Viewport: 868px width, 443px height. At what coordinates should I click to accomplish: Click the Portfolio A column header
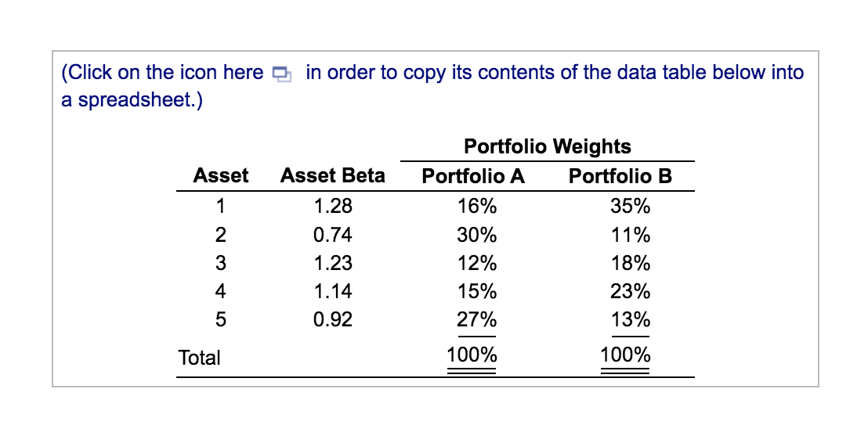click(472, 176)
